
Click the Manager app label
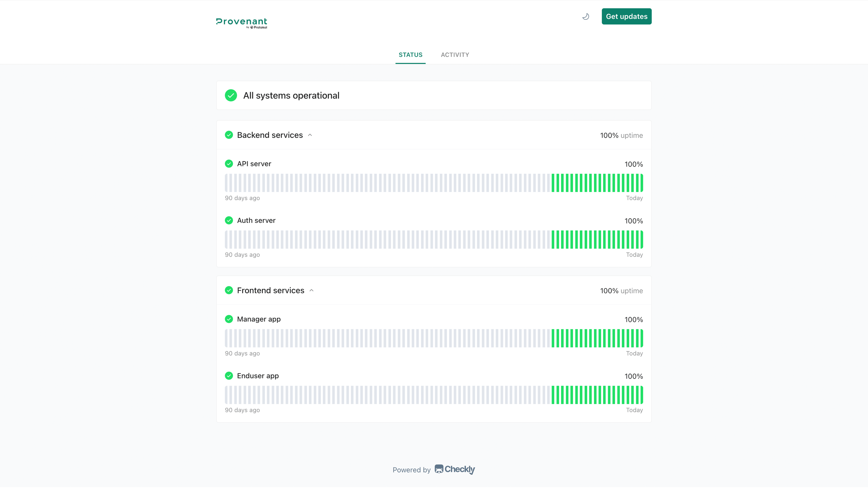259,319
